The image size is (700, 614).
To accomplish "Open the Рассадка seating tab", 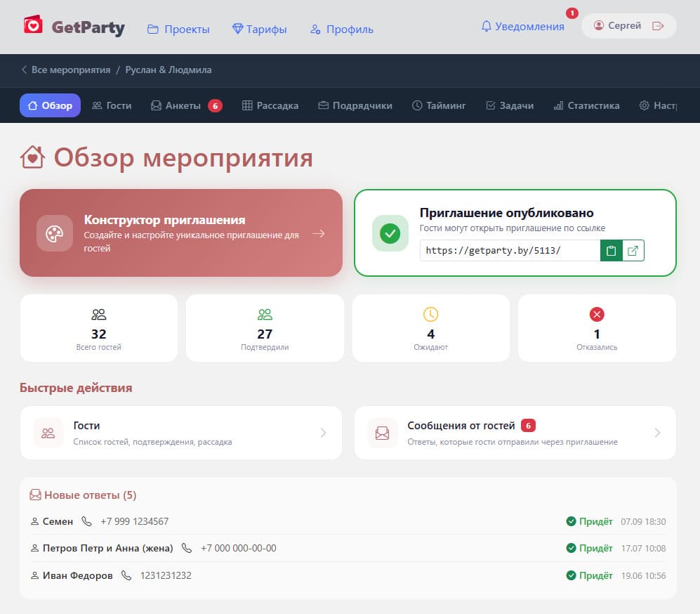I will click(x=270, y=105).
